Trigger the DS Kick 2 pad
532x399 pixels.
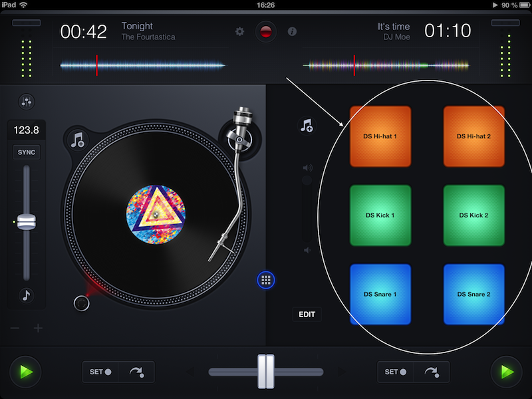click(473, 215)
